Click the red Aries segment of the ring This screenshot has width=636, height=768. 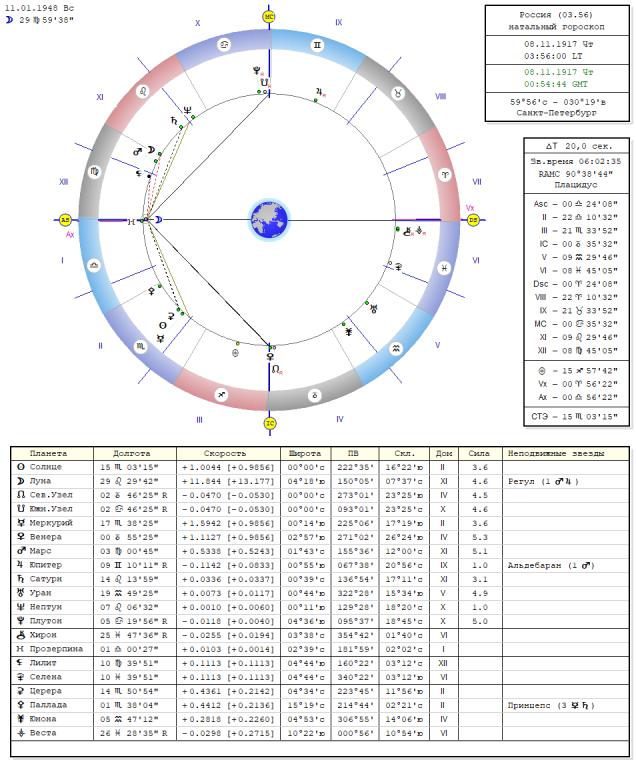[x=445, y=172]
